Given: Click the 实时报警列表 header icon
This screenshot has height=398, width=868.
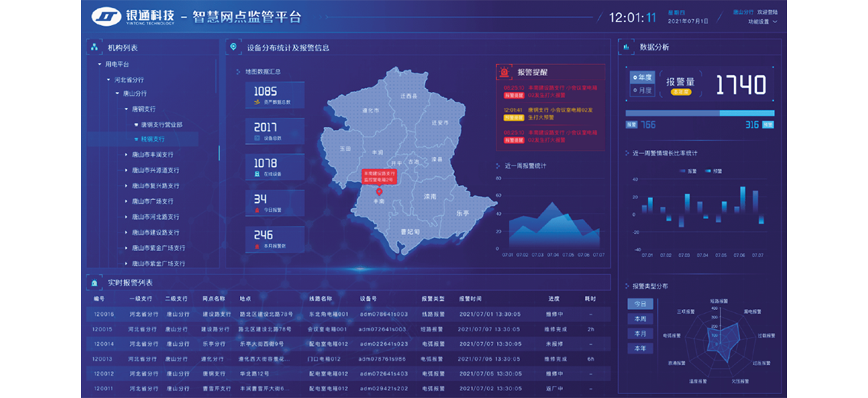Looking at the screenshot, I should coord(94,282).
